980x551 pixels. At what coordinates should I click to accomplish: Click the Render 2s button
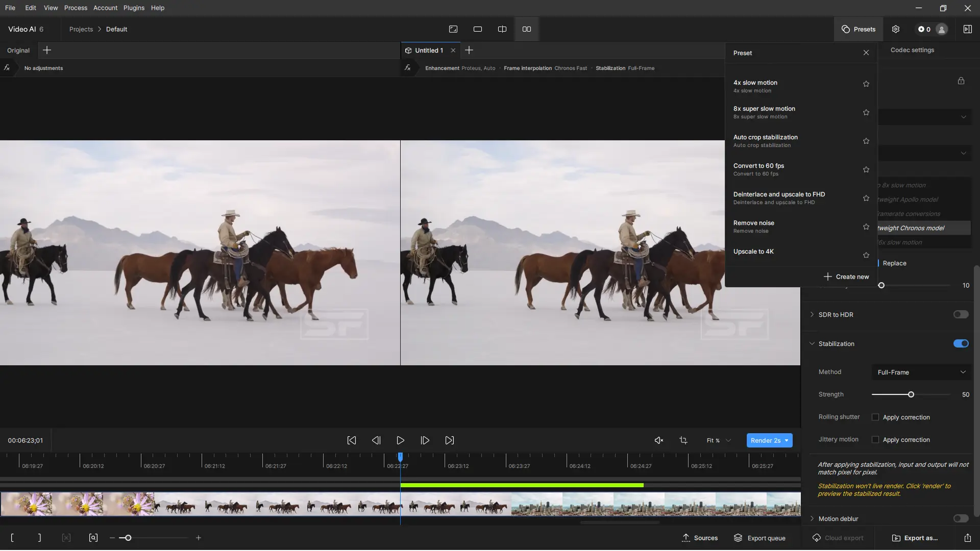pyautogui.click(x=765, y=440)
